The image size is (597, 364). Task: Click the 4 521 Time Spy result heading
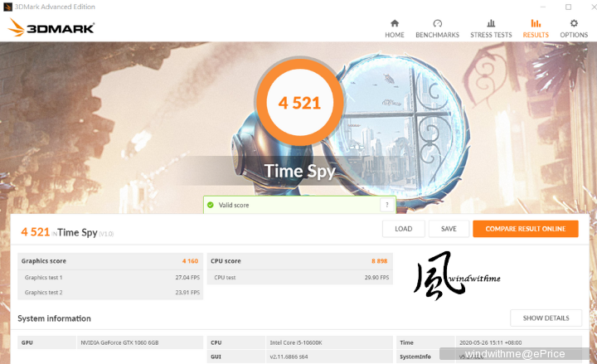point(67,232)
